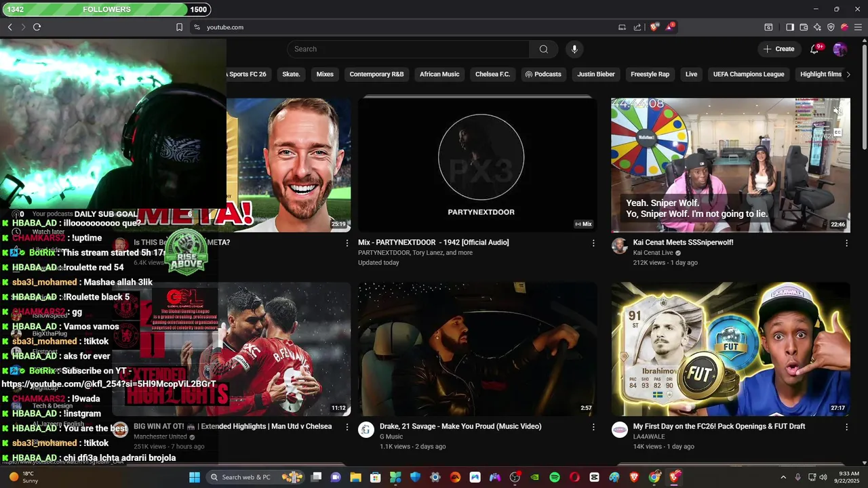Open the Manchester United channel link
The image size is (868, 488).
160,437
